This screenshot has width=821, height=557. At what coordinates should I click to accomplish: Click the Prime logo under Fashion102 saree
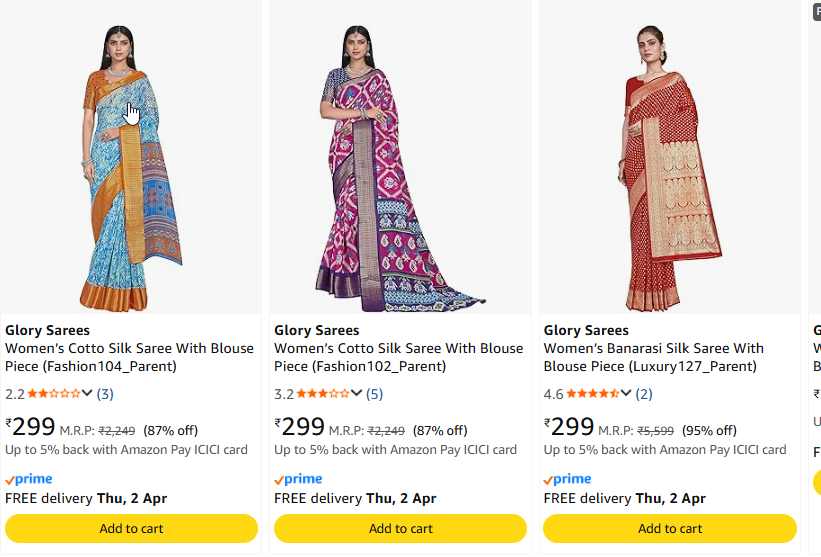pyautogui.click(x=298, y=479)
